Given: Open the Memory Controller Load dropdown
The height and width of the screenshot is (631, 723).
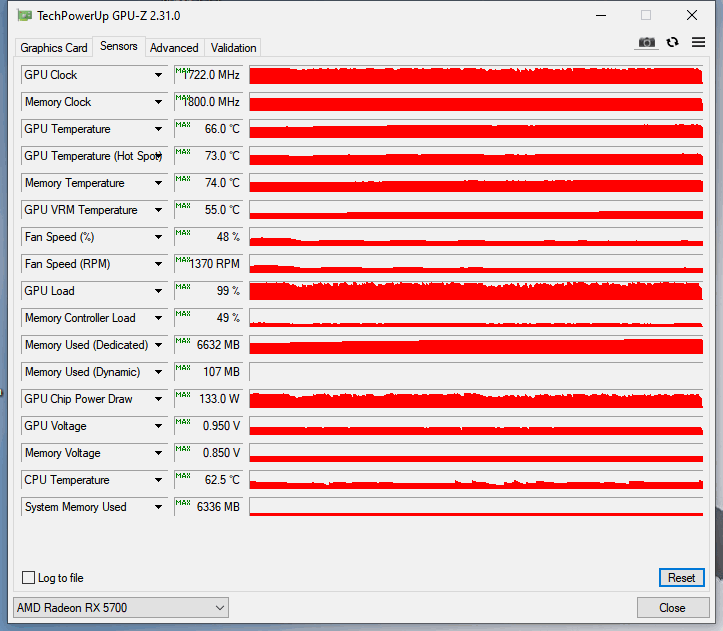Looking at the screenshot, I should [x=158, y=318].
